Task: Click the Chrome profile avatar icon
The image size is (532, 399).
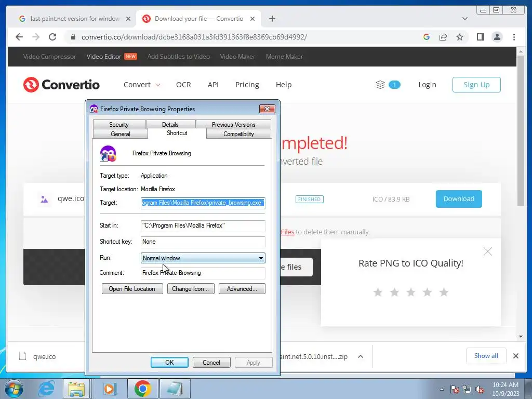Action: click(497, 37)
